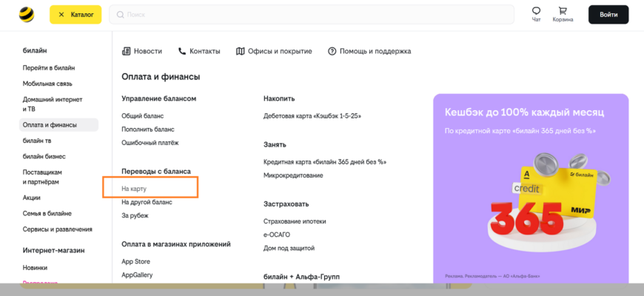Open Помощь и поддержка question icon

[369, 51]
